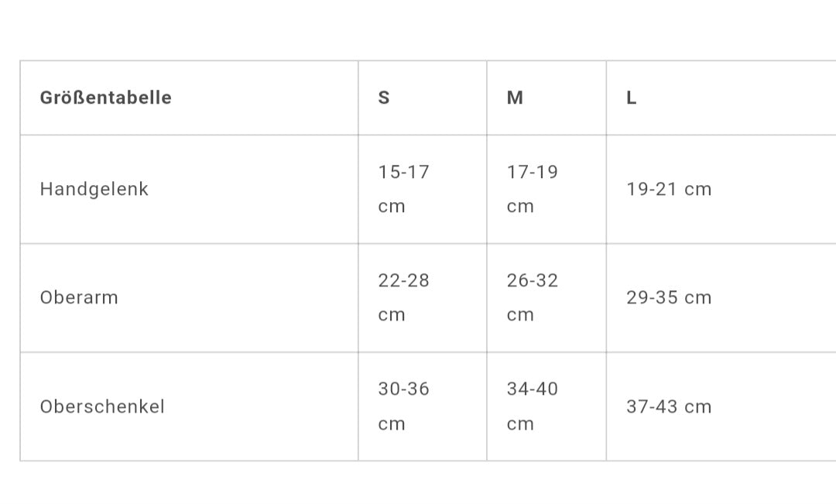Image resolution: width=836 pixels, height=504 pixels.
Task: Click the Handgelenk row label
Action: pos(94,189)
